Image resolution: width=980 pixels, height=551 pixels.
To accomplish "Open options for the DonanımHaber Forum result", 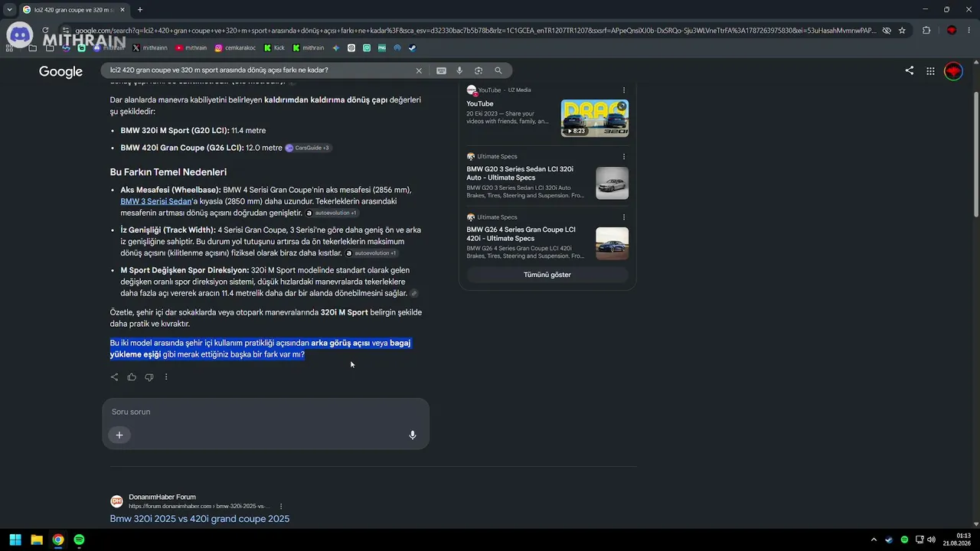I will click(x=281, y=506).
